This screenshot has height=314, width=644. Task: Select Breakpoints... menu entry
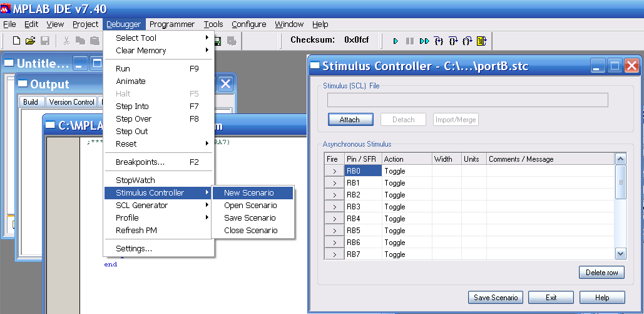pyautogui.click(x=158, y=162)
